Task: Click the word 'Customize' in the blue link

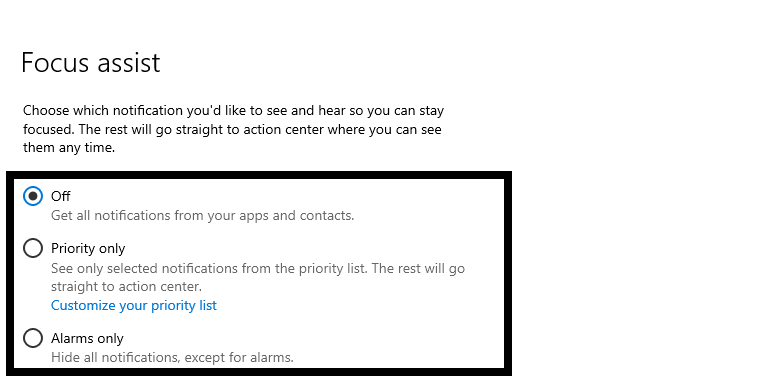Action: (x=82, y=306)
